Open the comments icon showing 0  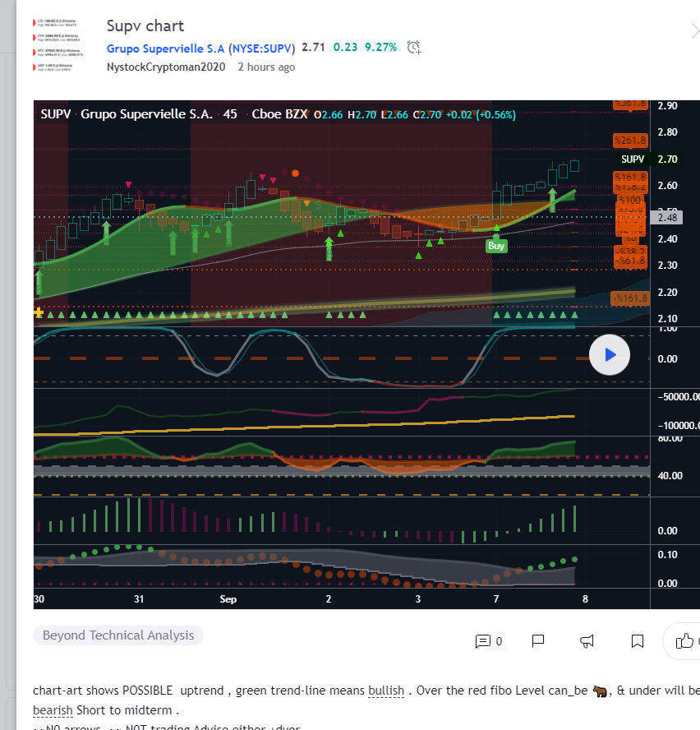click(x=488, y=641)
